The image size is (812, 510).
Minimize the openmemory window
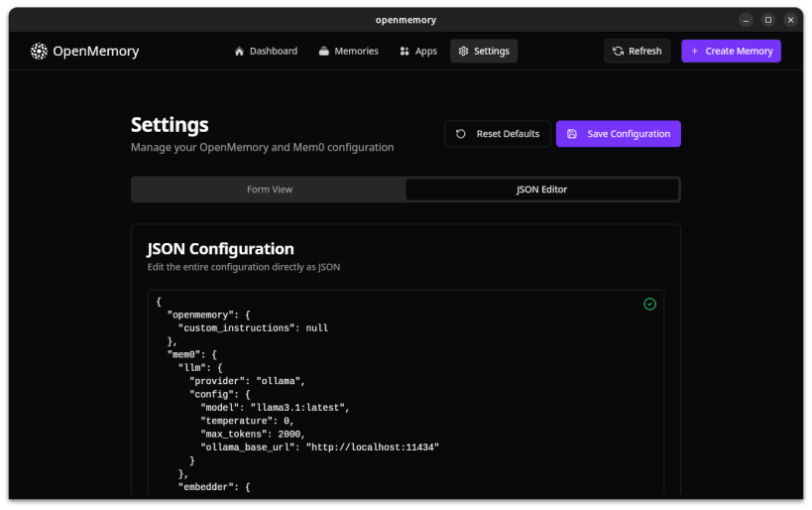pos(746,20)
